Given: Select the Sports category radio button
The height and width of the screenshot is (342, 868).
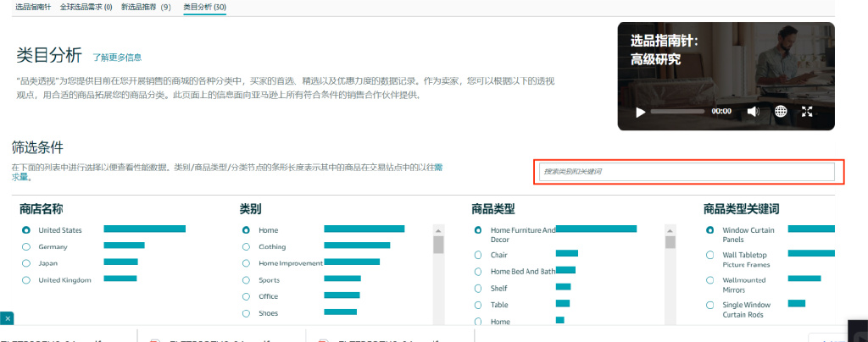Looking at the screenshot, I should (247, 280).
